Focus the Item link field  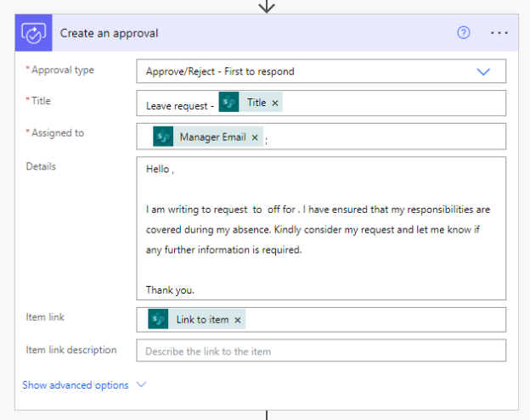point(321,320)
